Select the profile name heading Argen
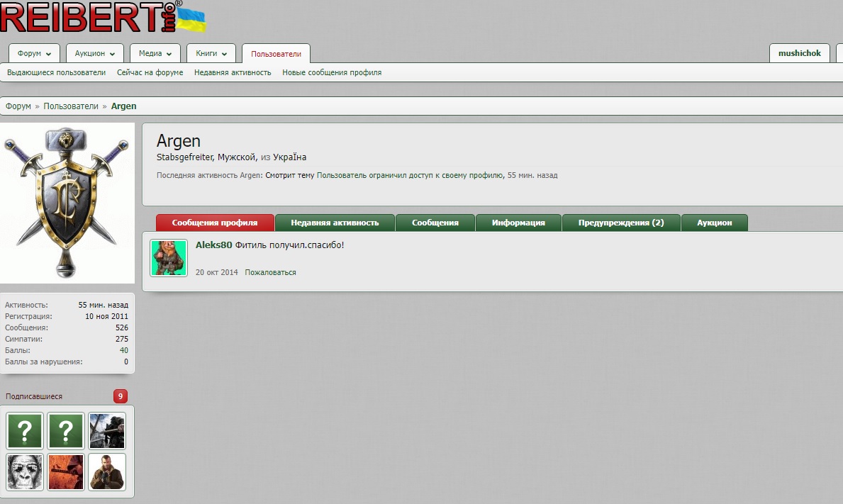This screenshot has width=843, height=504. point(179,141)
